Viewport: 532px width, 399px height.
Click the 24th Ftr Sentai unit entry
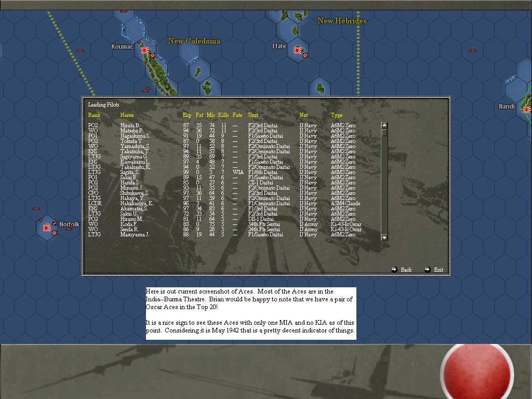(x=264, y=229)
